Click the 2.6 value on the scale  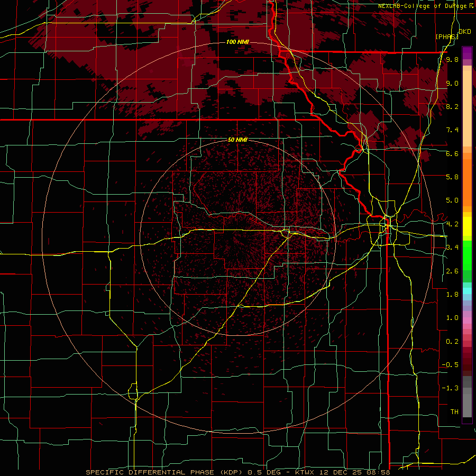452,271
